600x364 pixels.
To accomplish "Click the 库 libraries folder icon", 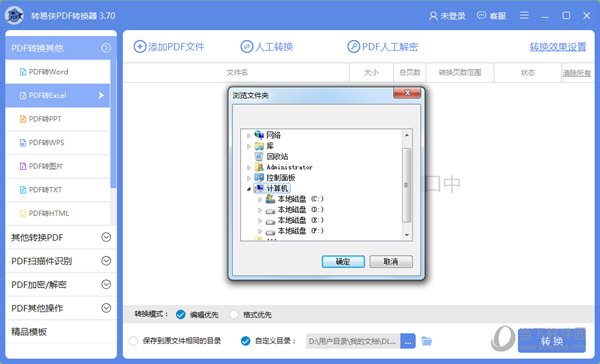I will (259, 146).
